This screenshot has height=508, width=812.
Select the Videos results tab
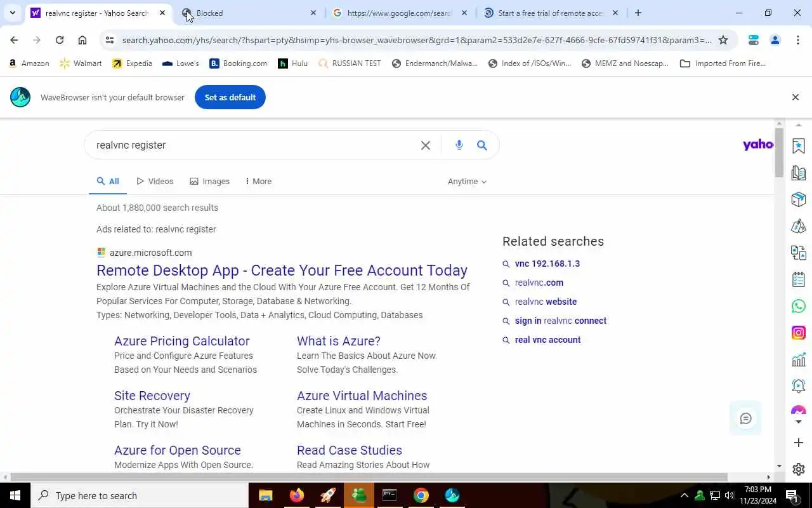[155, 182]
